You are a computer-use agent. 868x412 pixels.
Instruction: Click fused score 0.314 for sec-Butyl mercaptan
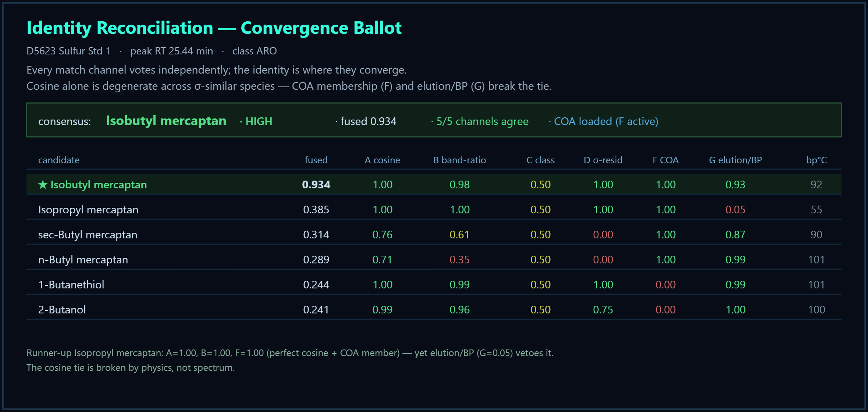click(316, 235)
